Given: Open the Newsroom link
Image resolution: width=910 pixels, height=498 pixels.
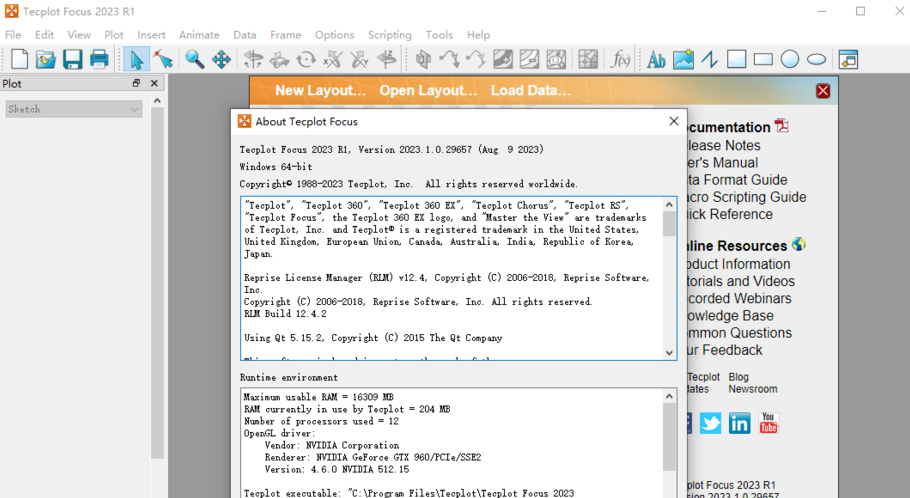Looking at the screenshot, I should [753, 389].
